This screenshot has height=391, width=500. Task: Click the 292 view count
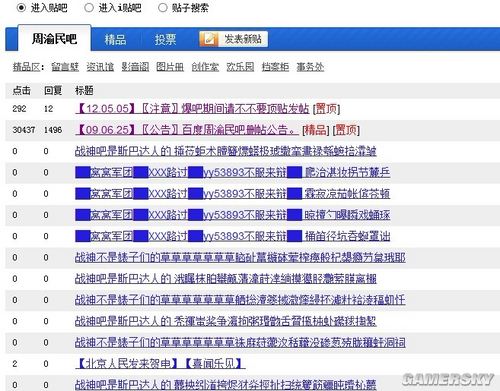[x=19, y=109]
